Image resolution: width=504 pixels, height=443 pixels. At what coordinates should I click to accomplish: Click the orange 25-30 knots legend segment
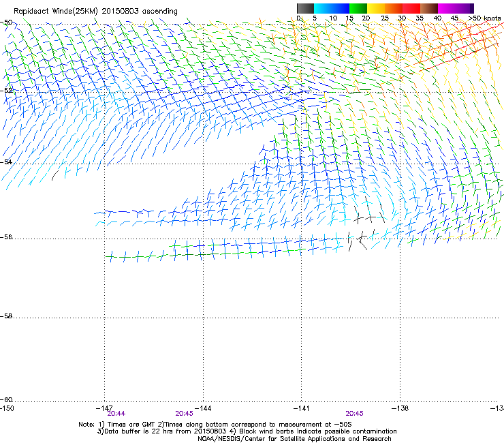click(394, 8)
